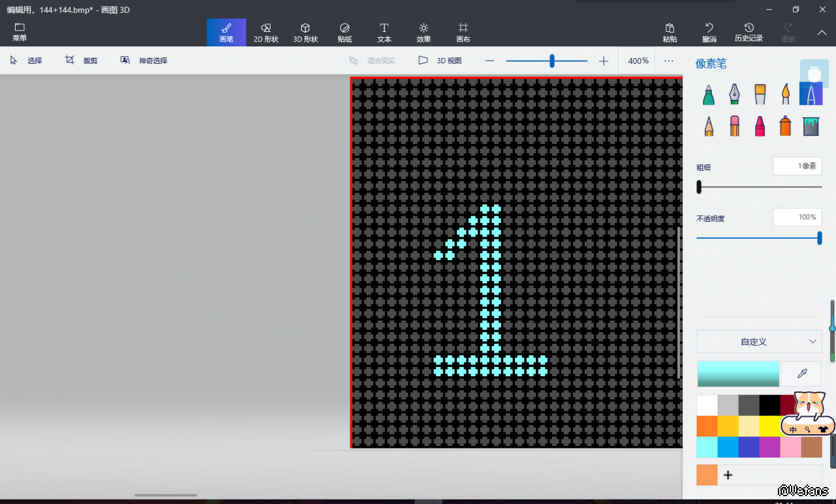
Task: Select the green marker brush
Action: (709, 95)
